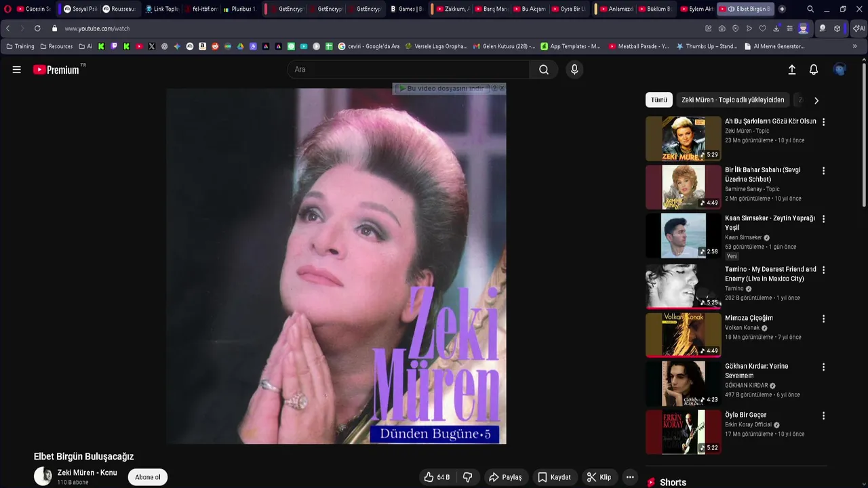Select the Tümü filter chip

(659, 100)
